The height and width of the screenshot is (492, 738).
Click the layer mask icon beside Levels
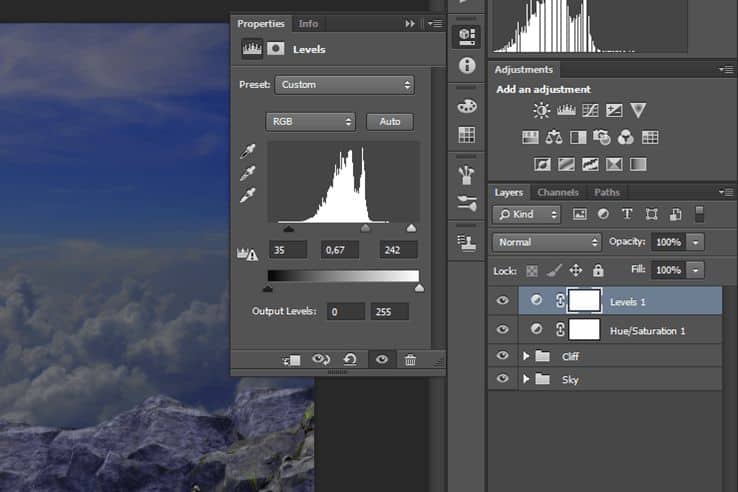pos(275,48)
